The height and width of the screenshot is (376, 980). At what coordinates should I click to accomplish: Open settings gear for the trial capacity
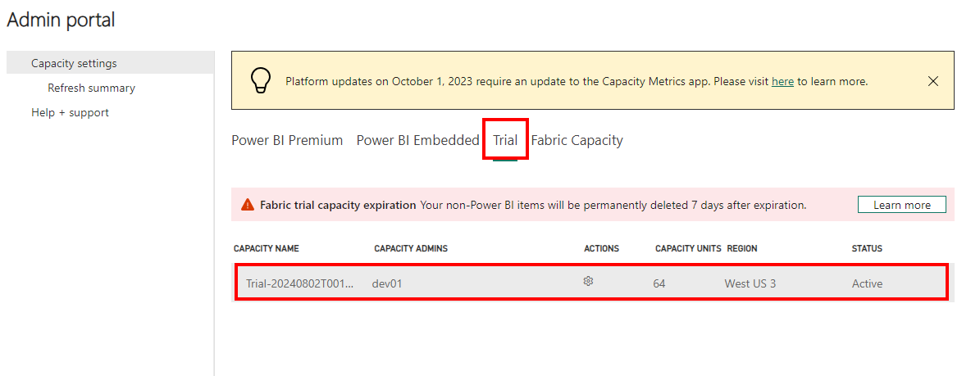588,281
